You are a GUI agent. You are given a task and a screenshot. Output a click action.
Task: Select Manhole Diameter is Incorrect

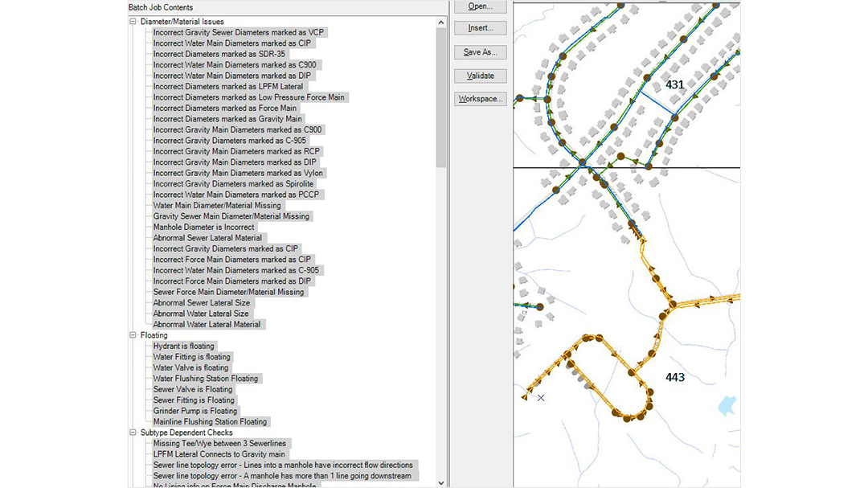coord(203,227)
